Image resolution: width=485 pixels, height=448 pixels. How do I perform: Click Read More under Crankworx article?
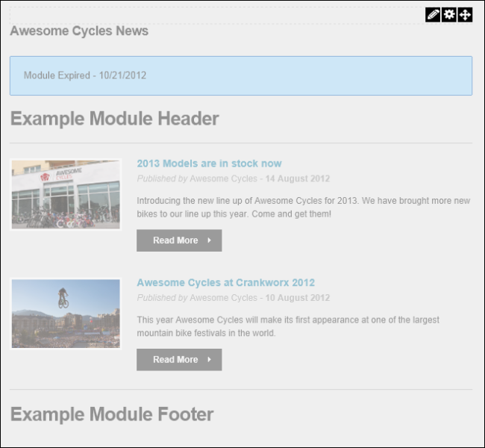coord(179,359)
